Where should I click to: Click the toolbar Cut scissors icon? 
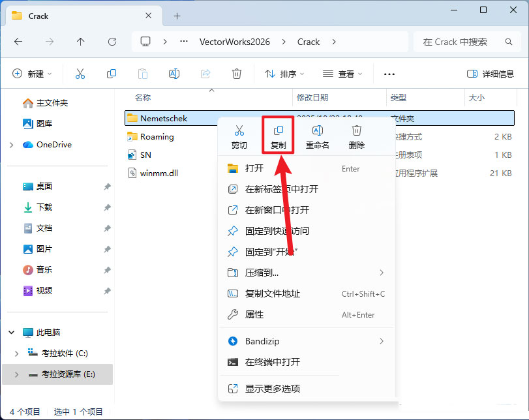click(x=80, y=74)
